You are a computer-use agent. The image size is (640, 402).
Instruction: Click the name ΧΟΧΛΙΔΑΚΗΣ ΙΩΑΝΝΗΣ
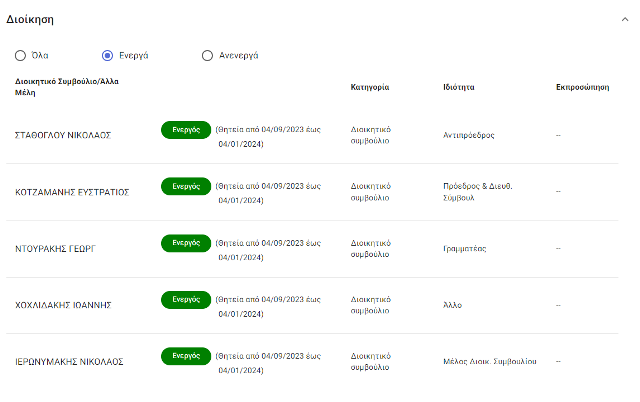tap(63, 305)
